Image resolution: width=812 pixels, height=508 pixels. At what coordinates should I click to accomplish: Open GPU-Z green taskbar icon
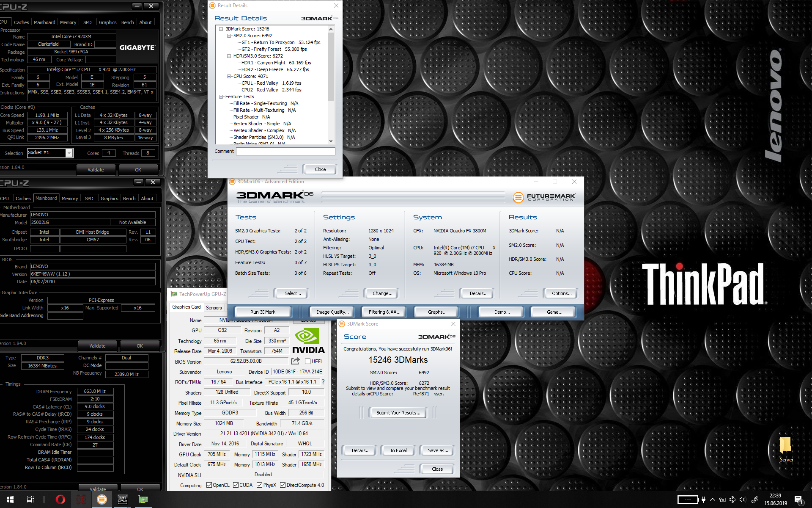pos(143,500)
